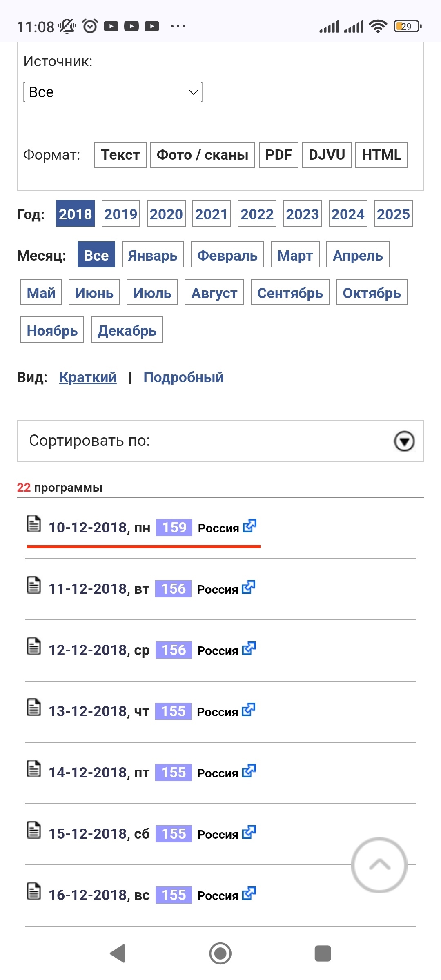Viewport: 441px width, 980px height.
Task: Select year 2023 tab
Action: point(302,214)
